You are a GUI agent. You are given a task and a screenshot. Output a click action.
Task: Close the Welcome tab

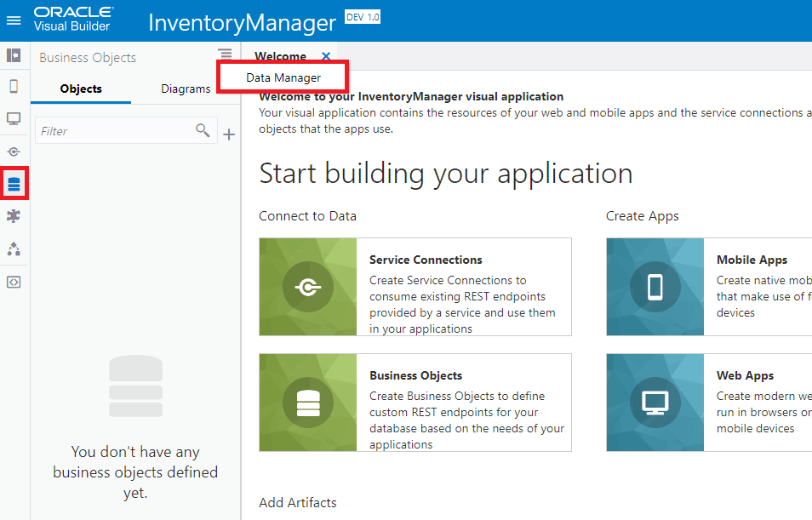point(326,56)
